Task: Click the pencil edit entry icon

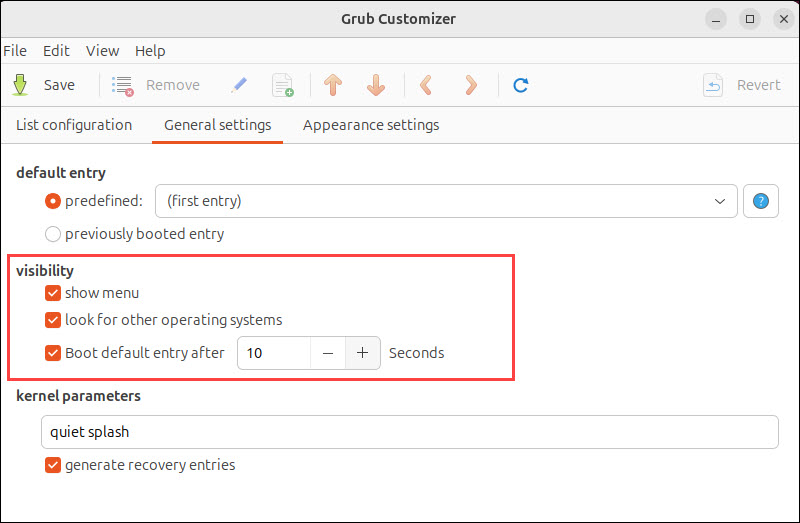Action: pos(239,85)
